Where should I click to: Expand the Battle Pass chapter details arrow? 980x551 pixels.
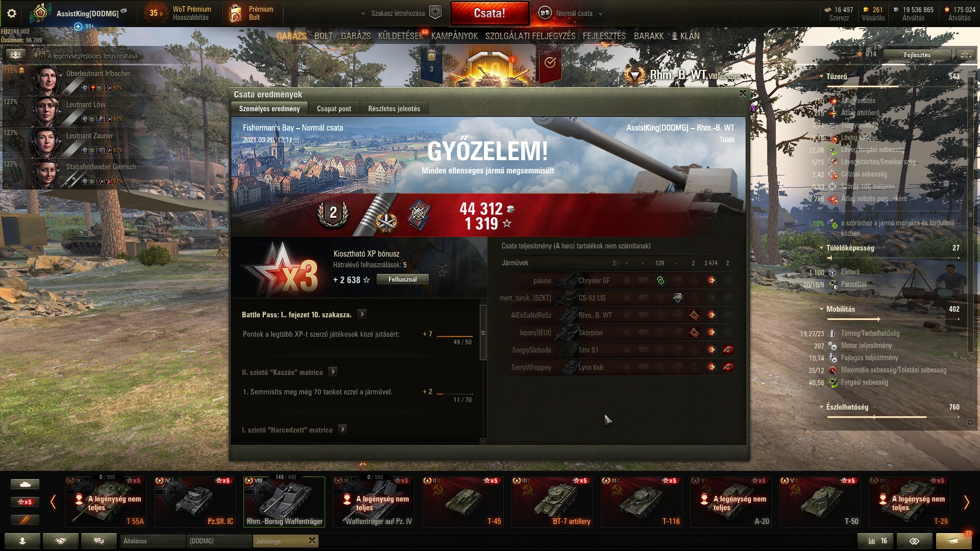tap(362, 314)
